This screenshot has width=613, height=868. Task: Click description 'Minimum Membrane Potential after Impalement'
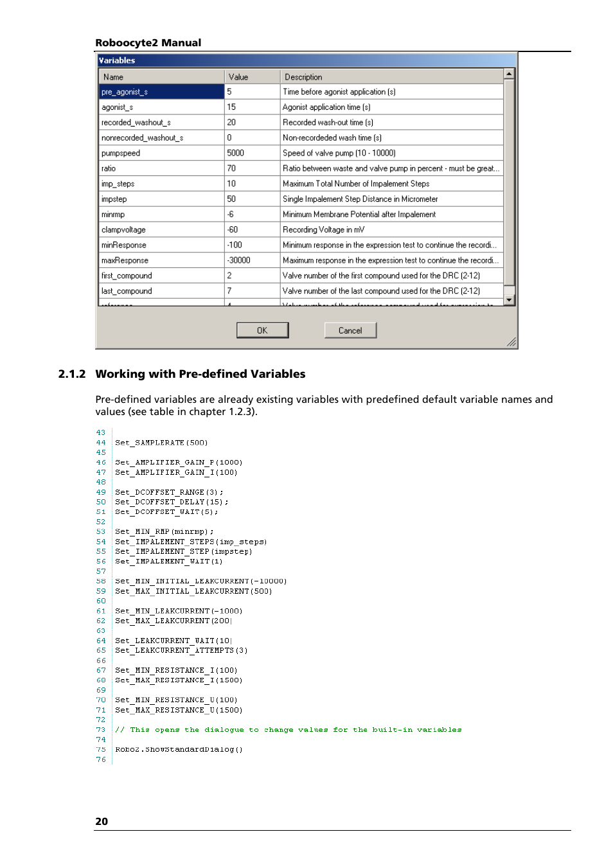[x=359, y=215]
